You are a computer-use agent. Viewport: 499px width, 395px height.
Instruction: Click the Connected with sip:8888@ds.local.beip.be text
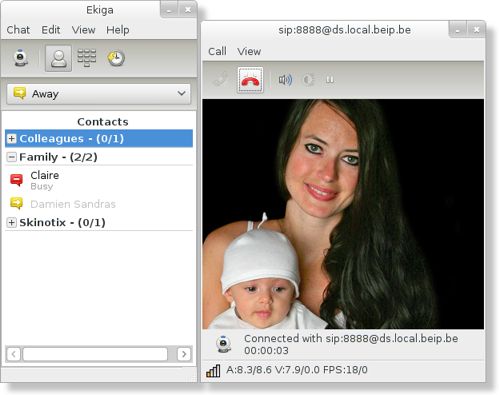[351, 339]
